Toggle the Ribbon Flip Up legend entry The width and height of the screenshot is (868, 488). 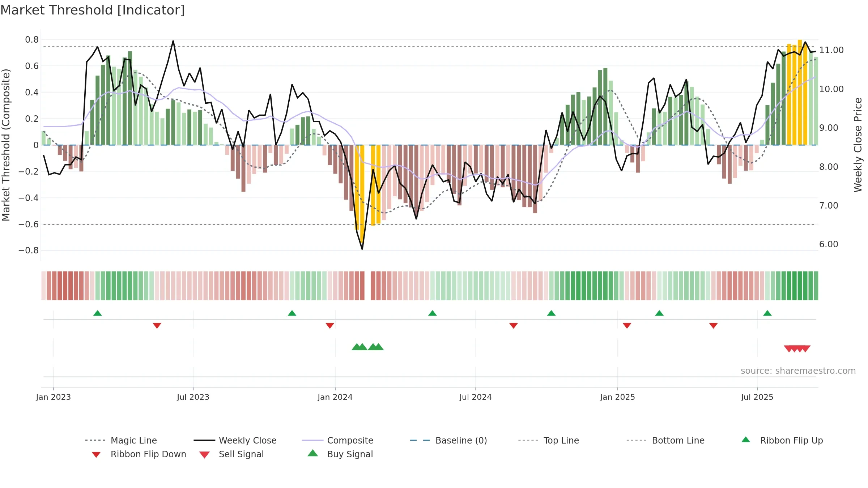coord(782,440)
